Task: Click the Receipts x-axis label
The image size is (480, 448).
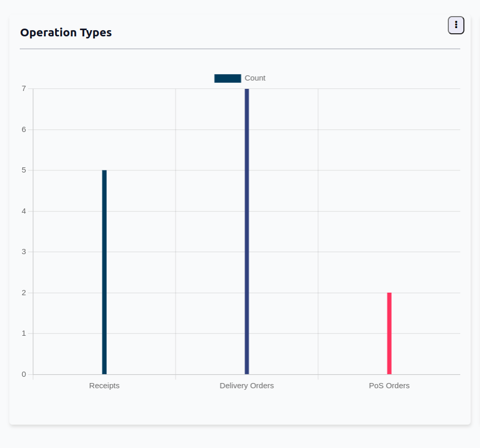Action: 104,386
